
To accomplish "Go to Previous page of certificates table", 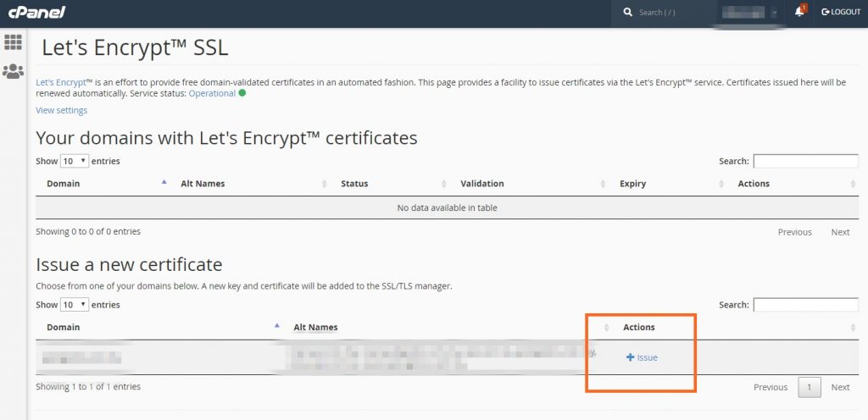I will click(x=795, y=232).
